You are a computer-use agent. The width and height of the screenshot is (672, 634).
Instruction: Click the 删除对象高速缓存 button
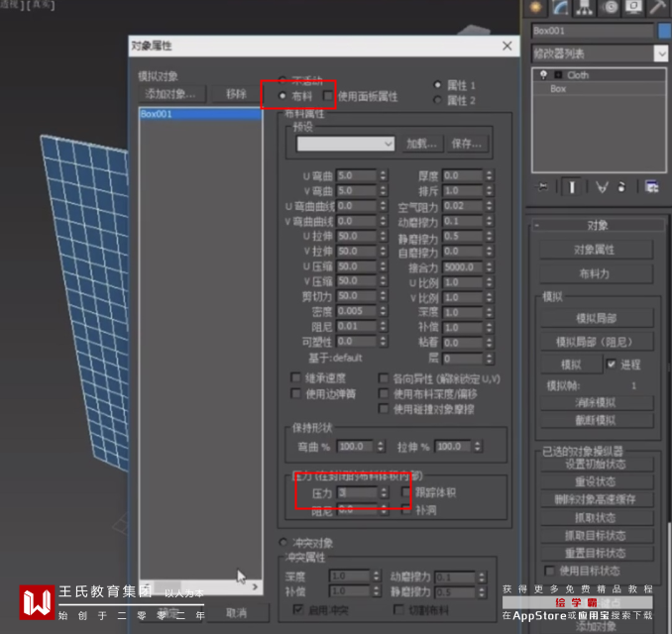pyautogui.click(x=596, y=499)
